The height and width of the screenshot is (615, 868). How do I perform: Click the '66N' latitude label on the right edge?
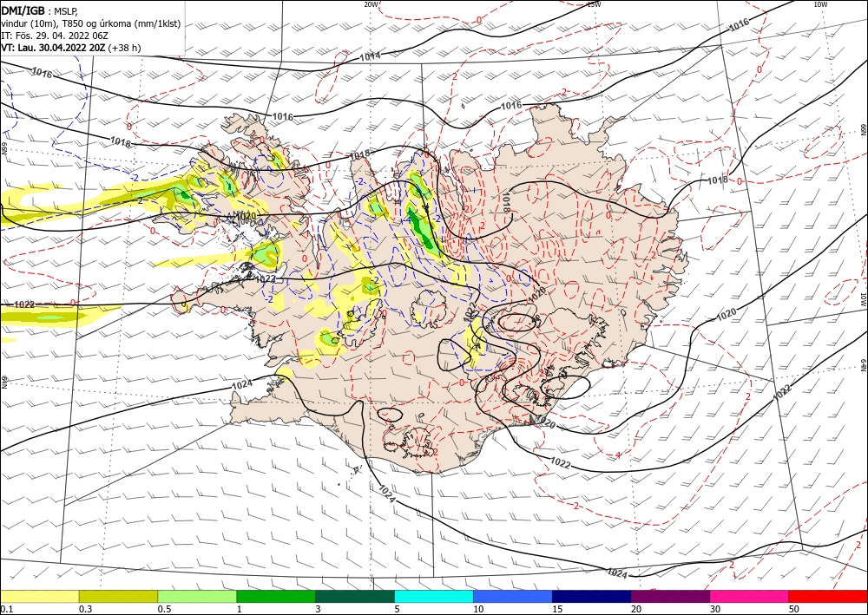864,129
